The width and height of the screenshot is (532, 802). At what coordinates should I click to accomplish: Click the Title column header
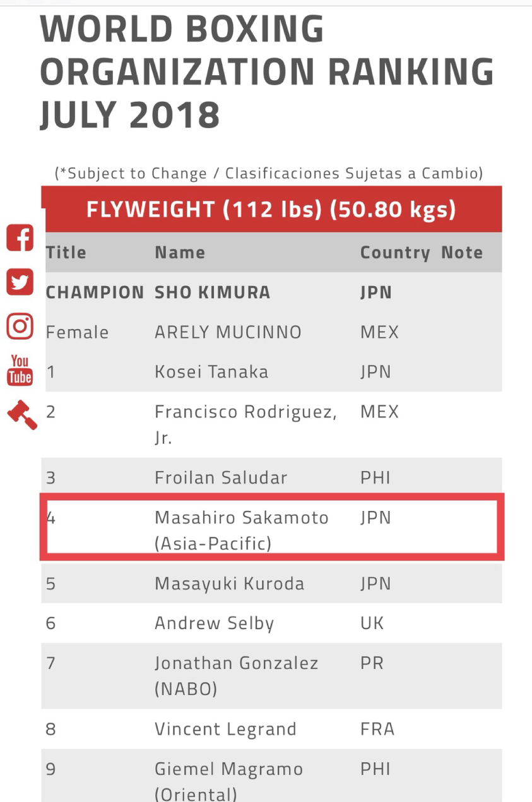click(66, 253)
